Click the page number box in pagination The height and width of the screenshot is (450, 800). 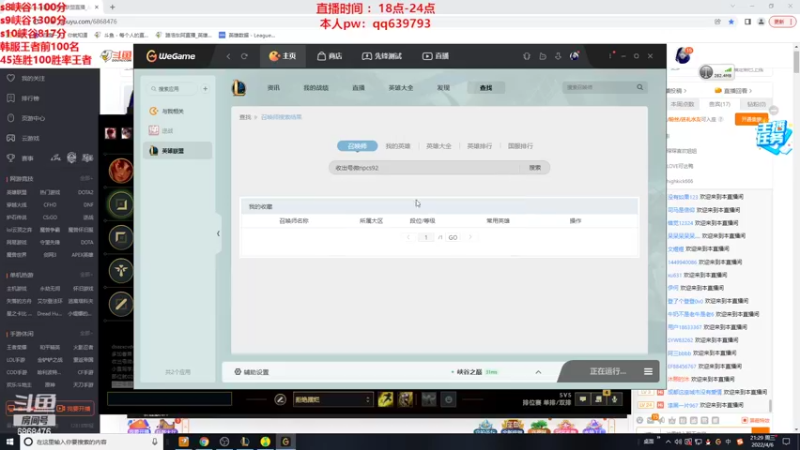point(426,237)
